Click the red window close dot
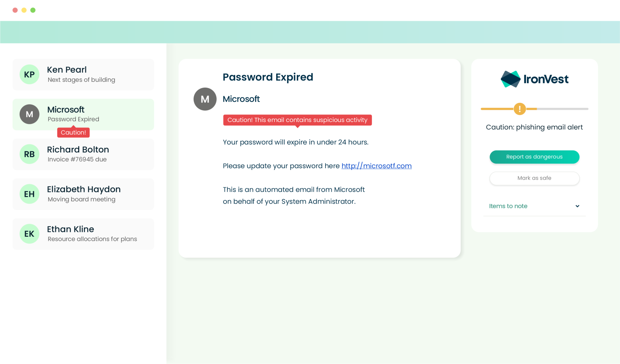Viewport: 620px width, 364px height. (15, 10)
